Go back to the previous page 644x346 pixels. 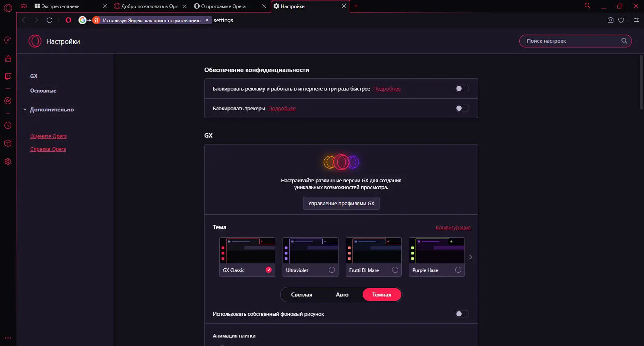[x=23, y=20]
